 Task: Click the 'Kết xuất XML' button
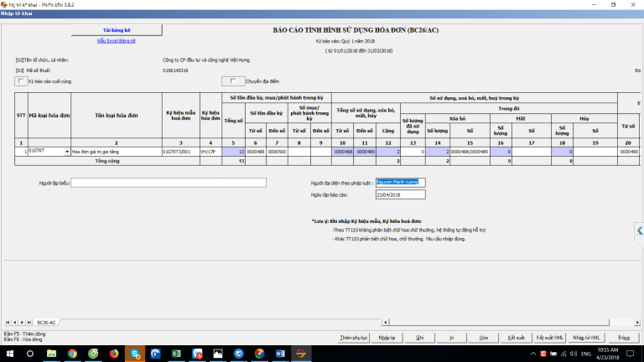point(549,338)
